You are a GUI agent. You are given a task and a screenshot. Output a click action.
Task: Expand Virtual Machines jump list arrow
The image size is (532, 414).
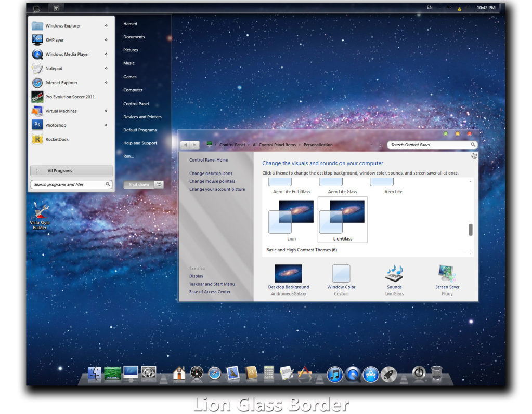point(106,111)
